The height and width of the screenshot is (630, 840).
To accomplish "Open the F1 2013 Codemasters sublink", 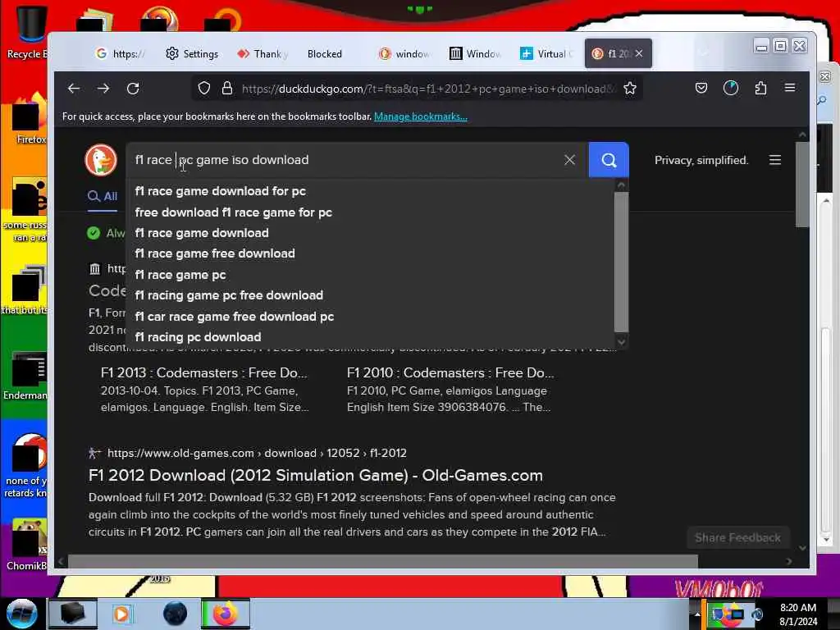I will pyautogui.click(x=204, y=373).
